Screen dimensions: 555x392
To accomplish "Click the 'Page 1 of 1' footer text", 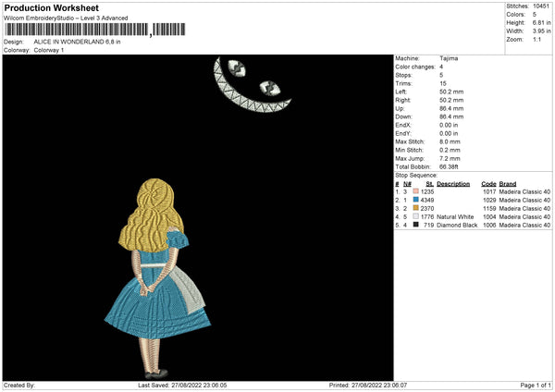I will click(536, 386).
